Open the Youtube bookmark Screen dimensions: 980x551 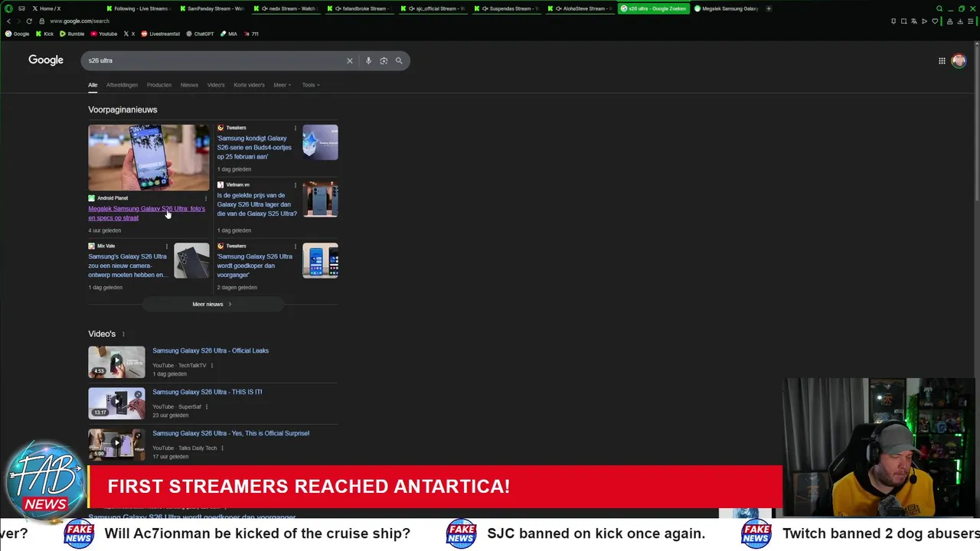click(x=103, y=34)
